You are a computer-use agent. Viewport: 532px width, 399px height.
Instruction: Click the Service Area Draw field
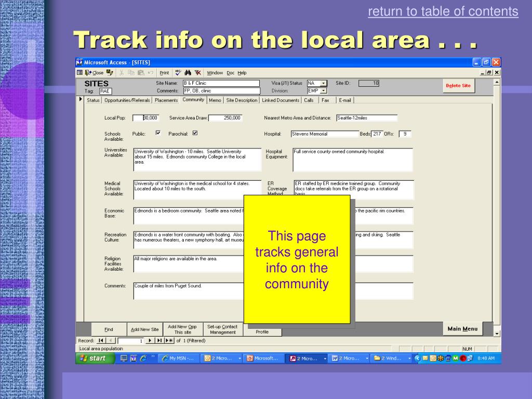click(x=225, y=118)
